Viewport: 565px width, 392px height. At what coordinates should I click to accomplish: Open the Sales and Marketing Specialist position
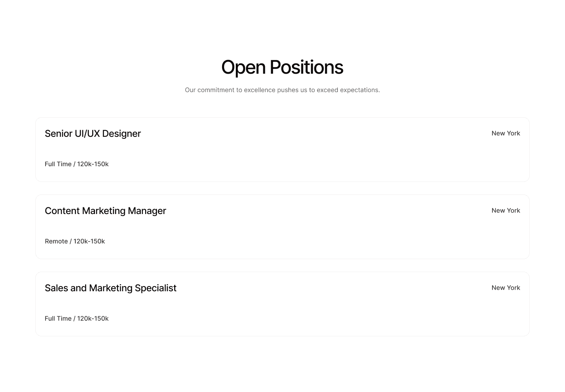(x=282, y=304)
